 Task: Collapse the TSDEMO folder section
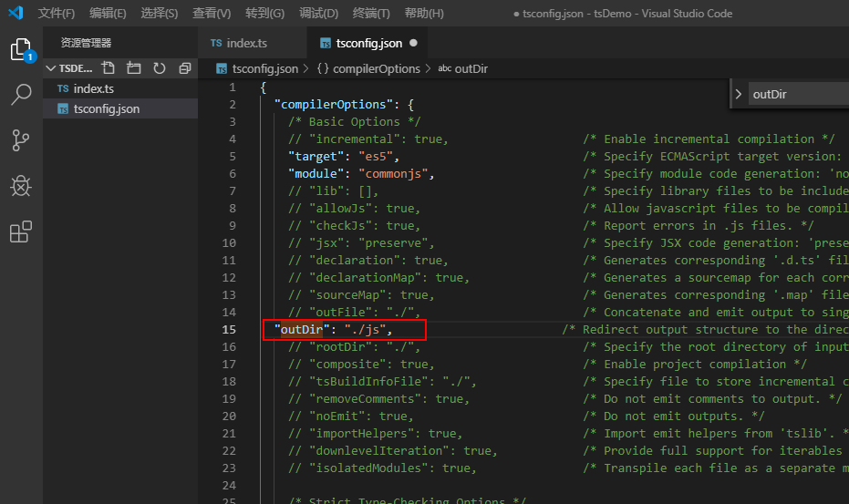coord(51,68)
